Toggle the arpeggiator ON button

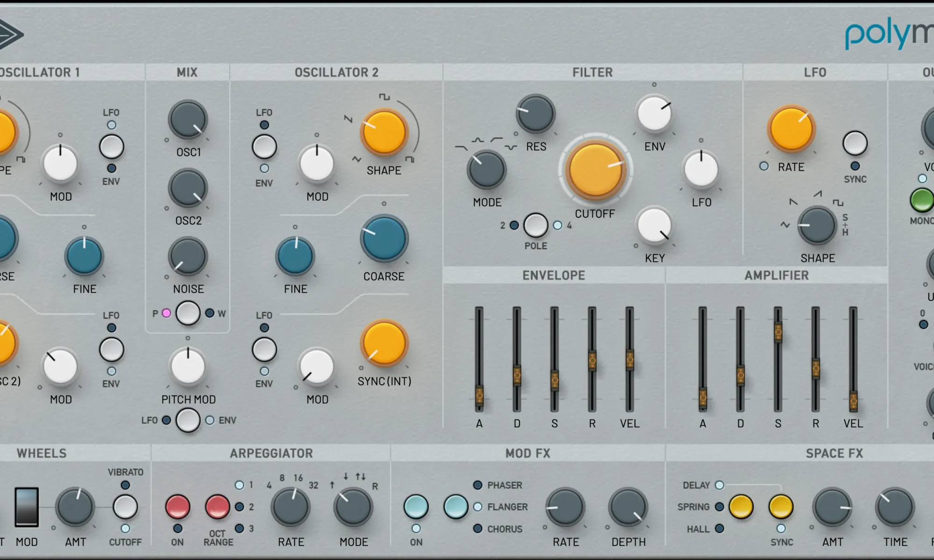pyautogui.click(x=177, y=507)
